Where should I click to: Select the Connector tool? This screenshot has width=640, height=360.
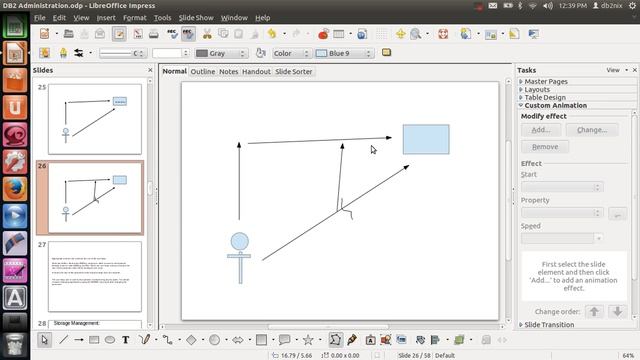(167, 340)
